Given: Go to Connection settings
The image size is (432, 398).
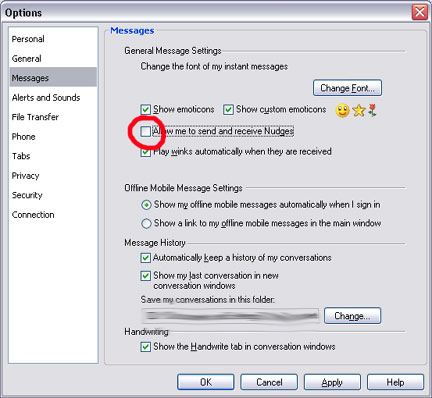Looking at the screenshot, I should [33, 215].
